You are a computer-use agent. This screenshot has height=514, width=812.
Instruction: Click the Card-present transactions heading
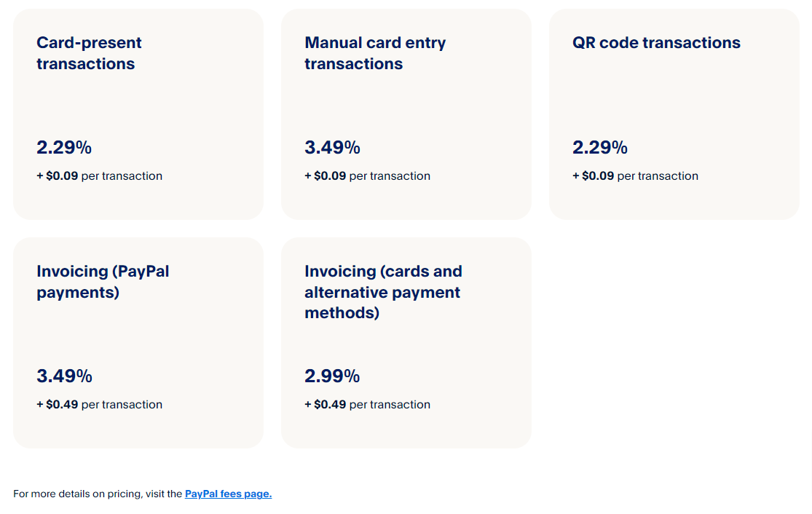89,53
